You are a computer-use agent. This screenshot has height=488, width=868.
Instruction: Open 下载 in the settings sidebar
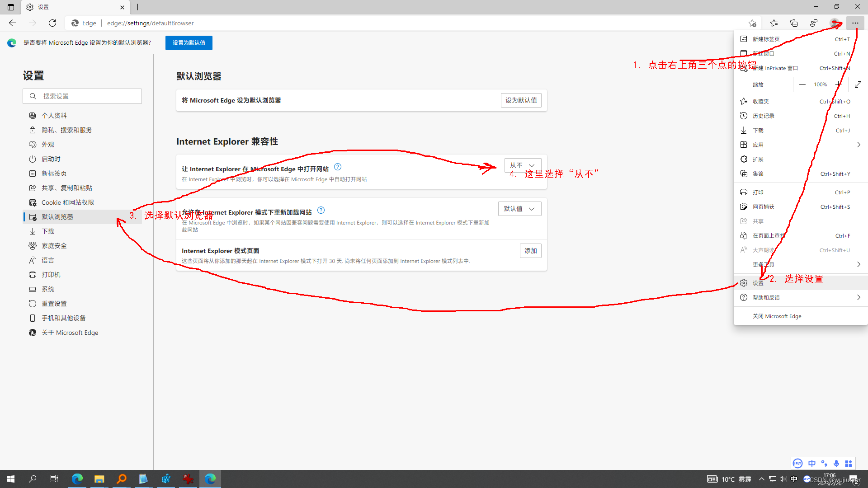click(82, 231)
